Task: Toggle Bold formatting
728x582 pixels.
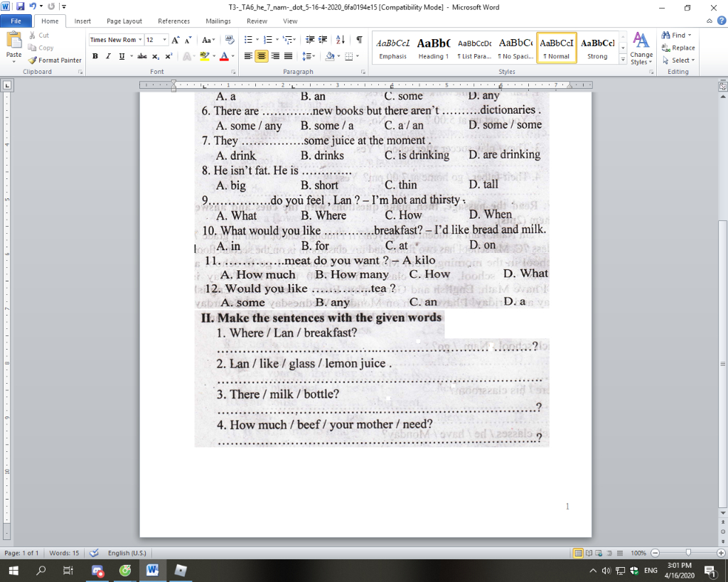Action: 95,56
